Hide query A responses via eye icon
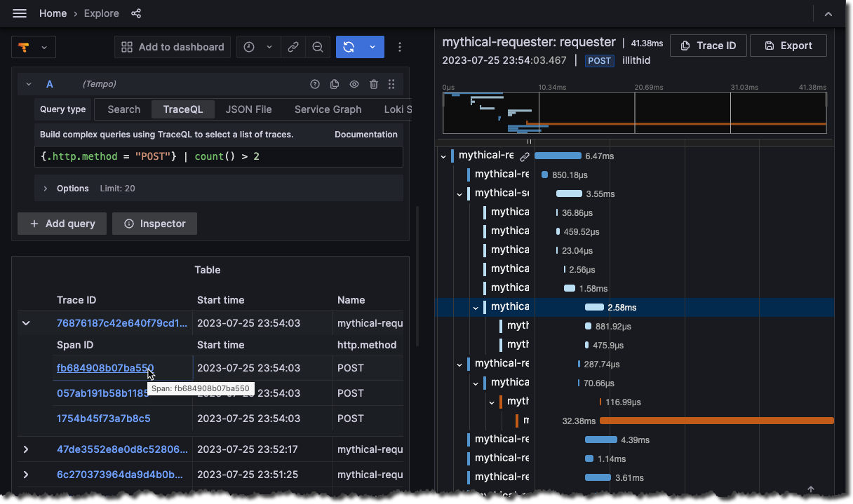Viewport: 853px width, 504px height. coord(354,83)
